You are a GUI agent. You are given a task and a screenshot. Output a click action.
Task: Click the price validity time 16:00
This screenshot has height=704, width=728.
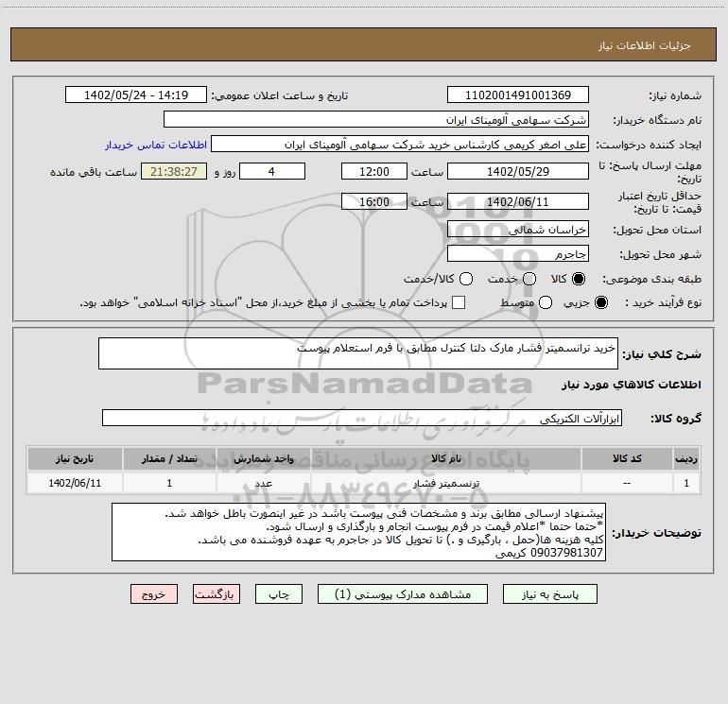click(374, 201)
